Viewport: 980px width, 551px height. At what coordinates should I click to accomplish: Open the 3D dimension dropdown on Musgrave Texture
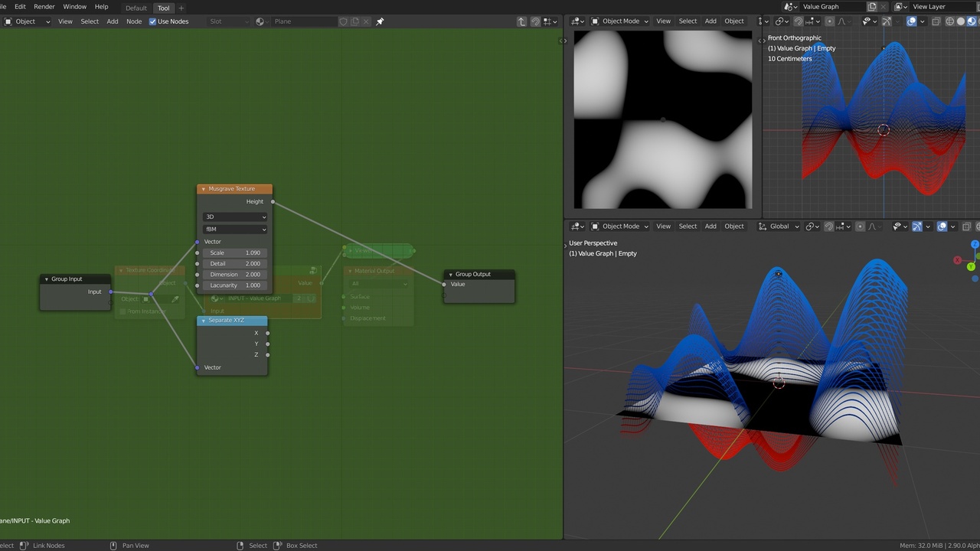pos(235,217)
